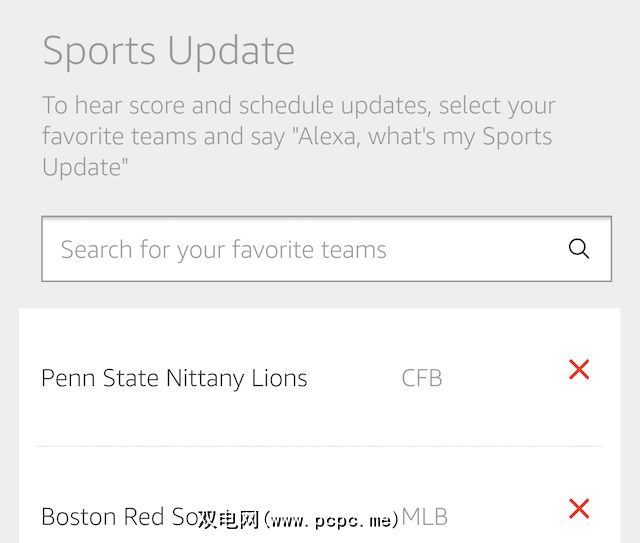Click the word "Penn" in first team
This screenshot has height=543, width=640.
pyautogui.click(x=67, y=379)
